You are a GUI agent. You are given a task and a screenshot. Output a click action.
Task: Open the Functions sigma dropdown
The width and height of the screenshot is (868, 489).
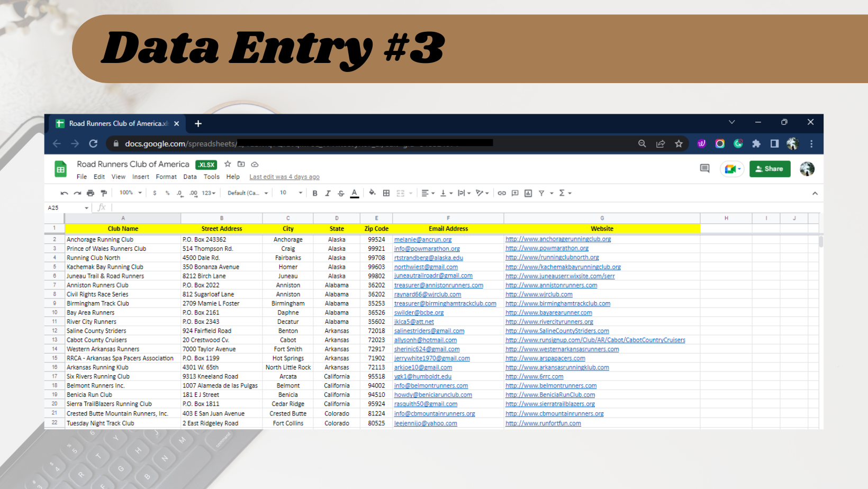point(565,193)
